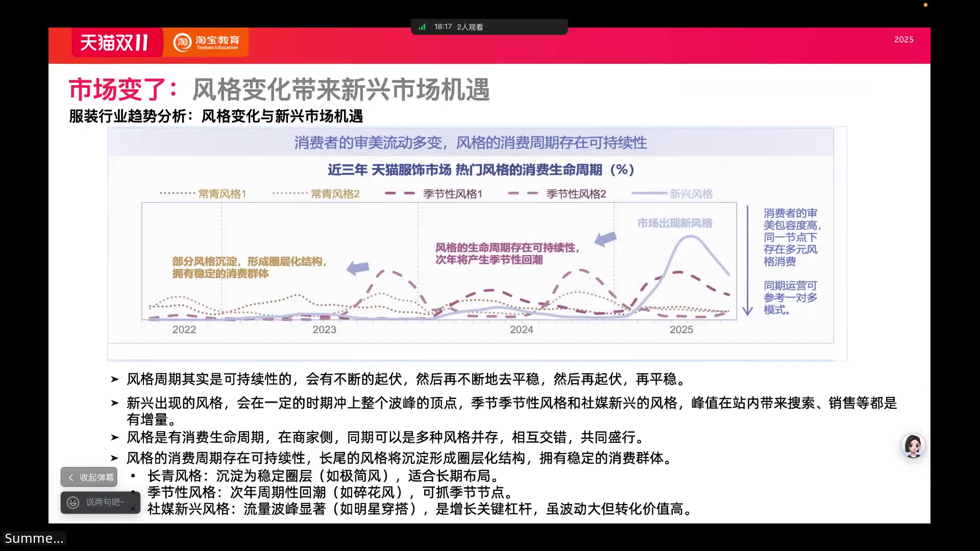980x551 pixels.
Task: Click the 说两句吧~ chat input field
Action: click(x=105, y=503)
